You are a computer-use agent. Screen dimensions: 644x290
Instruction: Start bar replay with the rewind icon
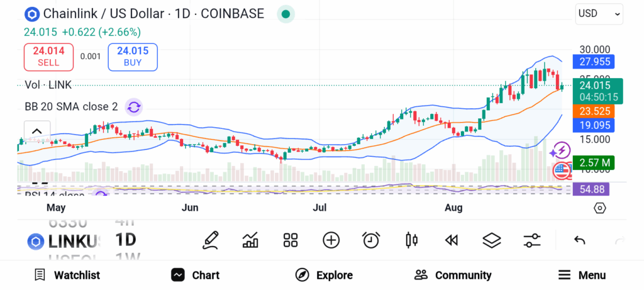451,240
